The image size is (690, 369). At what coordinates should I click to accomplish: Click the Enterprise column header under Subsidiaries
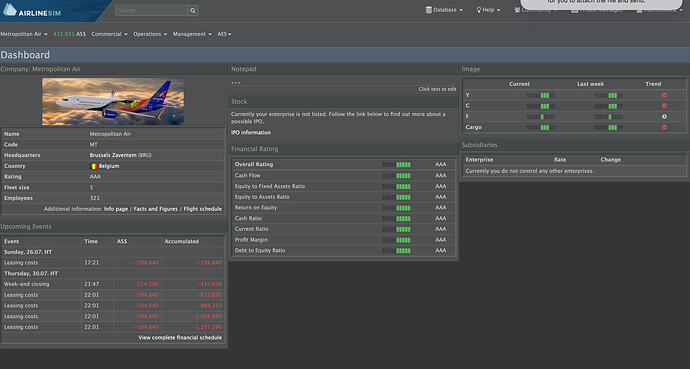[x=479, y=160]
